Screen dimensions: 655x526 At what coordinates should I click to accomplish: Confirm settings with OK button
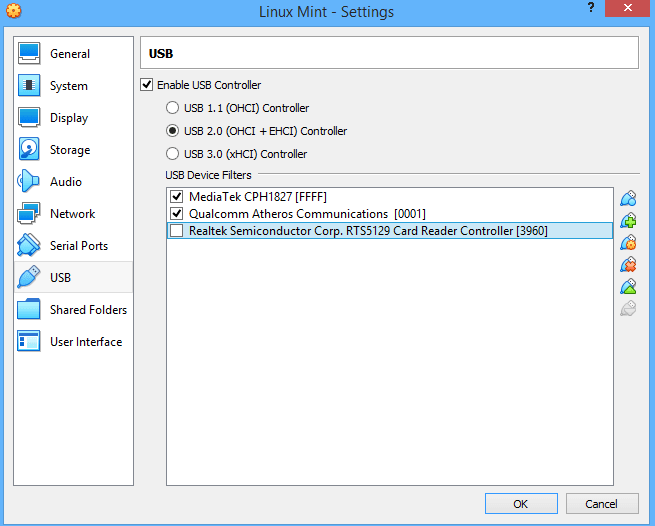[521, 503]
